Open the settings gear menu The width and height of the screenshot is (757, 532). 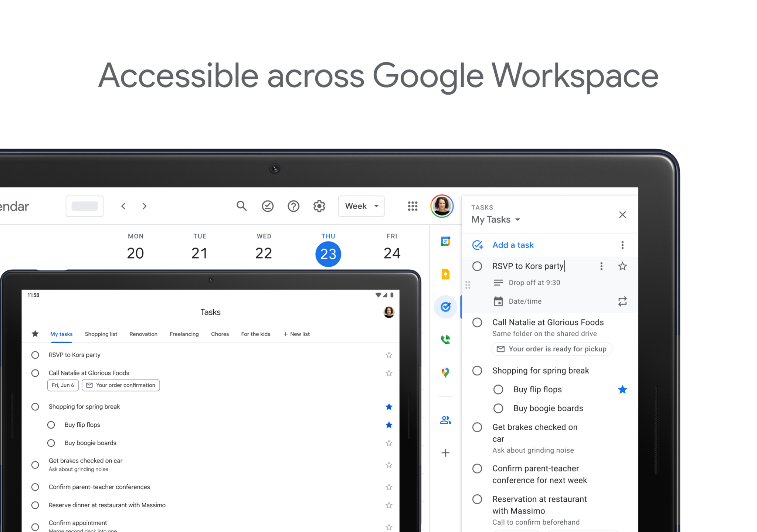(319, 206)
